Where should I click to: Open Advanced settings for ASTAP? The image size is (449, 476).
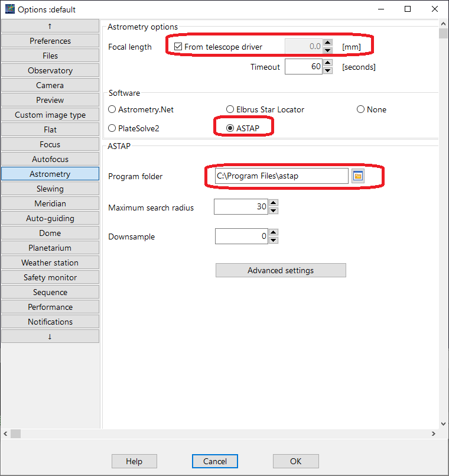click(281, 270)
